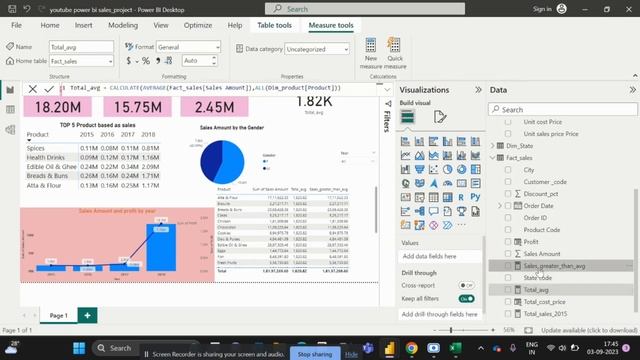Insert a Python visual
The width and height of the screenshot is (640, 360).
[475, 197]
